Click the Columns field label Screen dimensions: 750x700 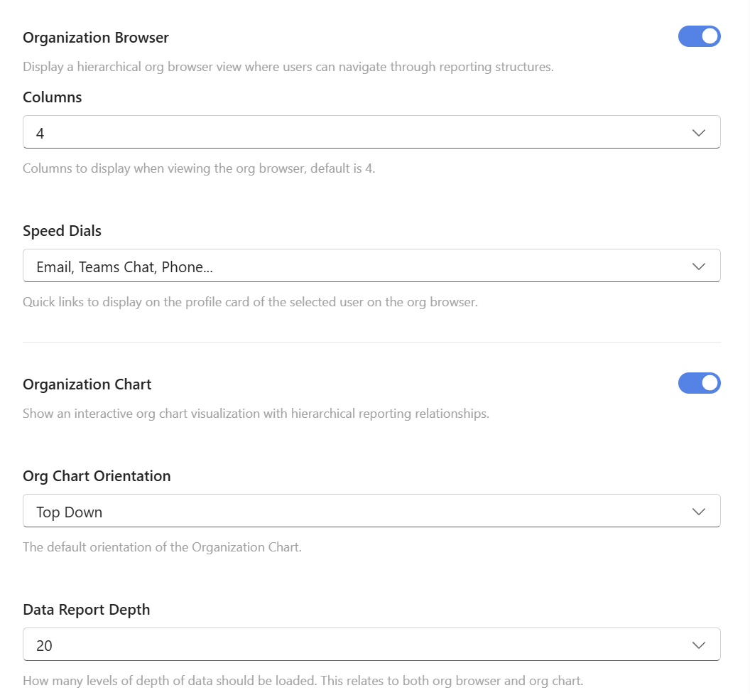click(x=53, y=97)
